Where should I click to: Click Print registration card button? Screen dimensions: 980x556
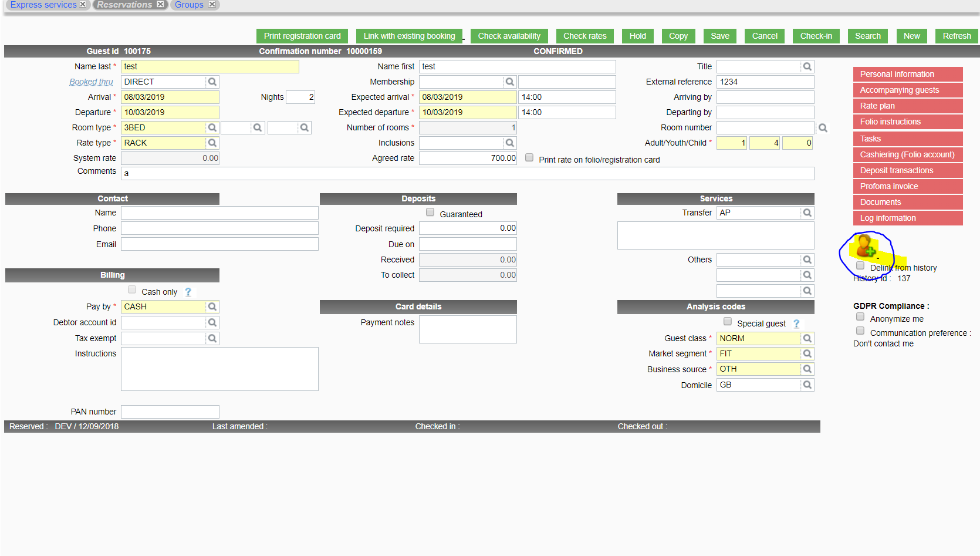click(302, 36)
